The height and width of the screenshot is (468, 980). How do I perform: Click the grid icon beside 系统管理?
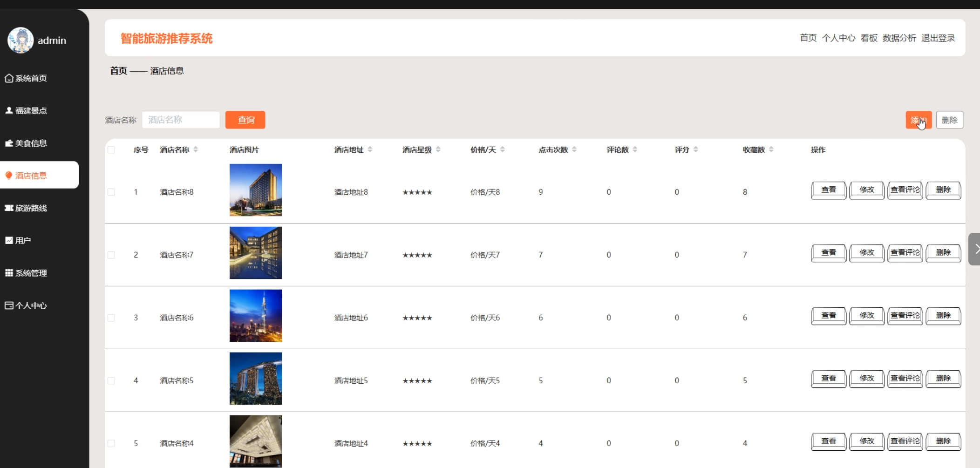(9, 273)
